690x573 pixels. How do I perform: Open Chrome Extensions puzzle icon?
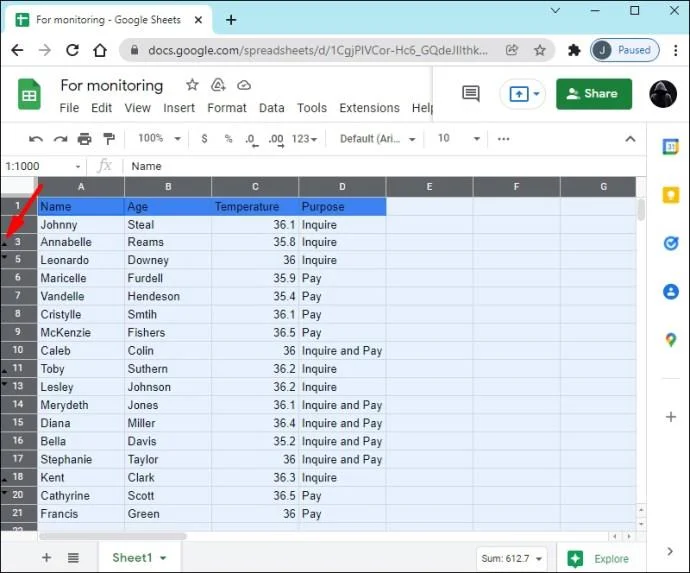click(574, 50)
